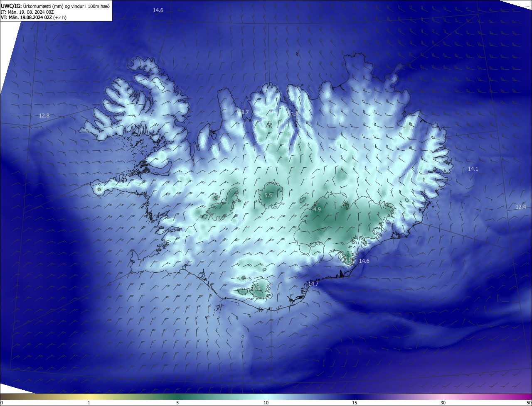Click the 15 tick label on the color scale
Viewport: 532px width, 406px height.
click(355, 403)
